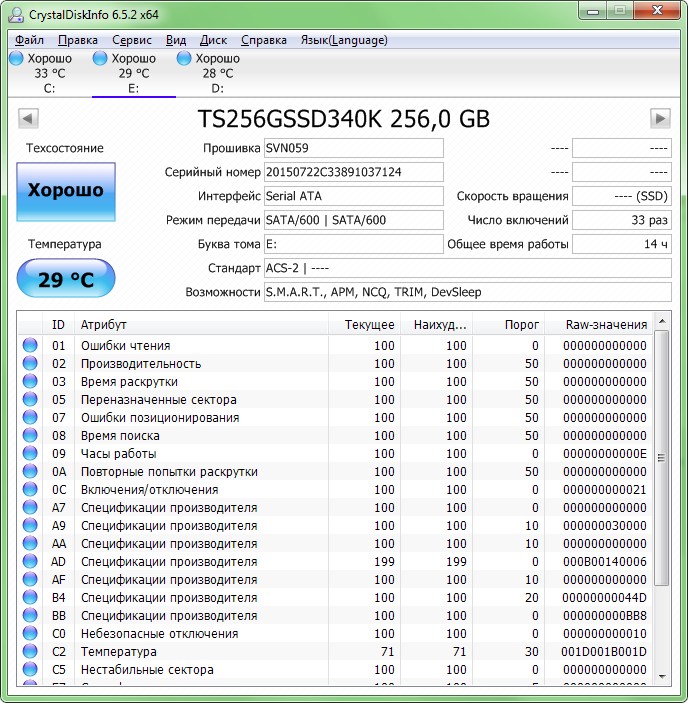This screenshot has height=703, width=688.
Task: Go to previous disk with left arrow
Action: click(x=28, y=119)
